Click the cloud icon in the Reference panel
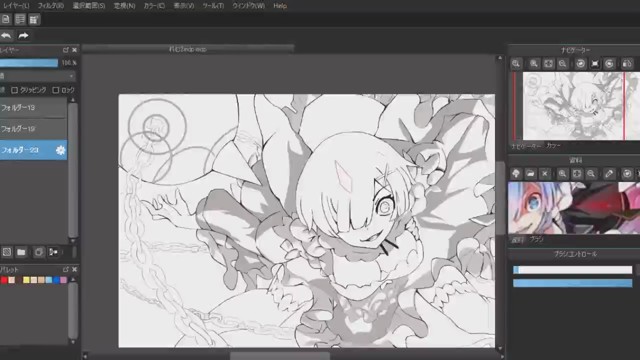The height and width of the screenshot is (360, 640). [516, 174]
